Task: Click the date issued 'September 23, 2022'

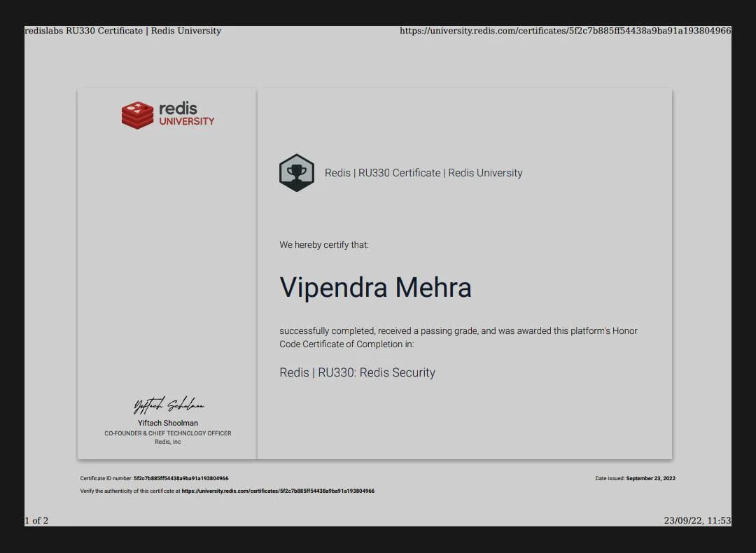Action: [x=650, y=478]
